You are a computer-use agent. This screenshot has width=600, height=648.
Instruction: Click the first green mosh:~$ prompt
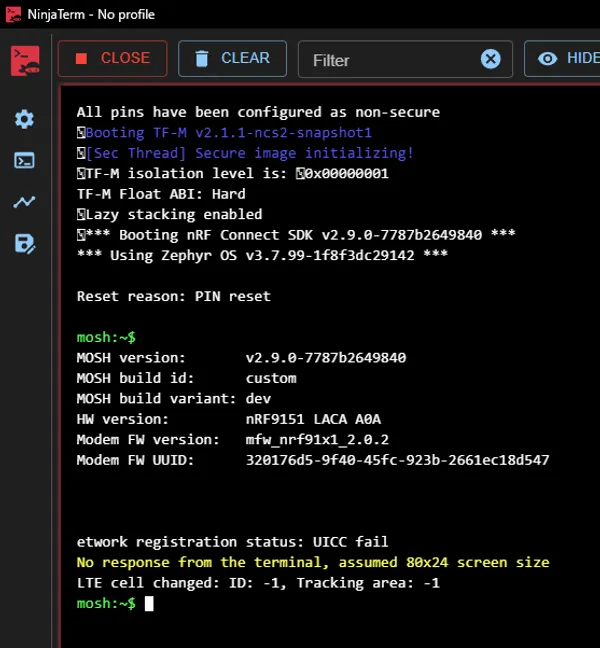(x=106, y=337)
